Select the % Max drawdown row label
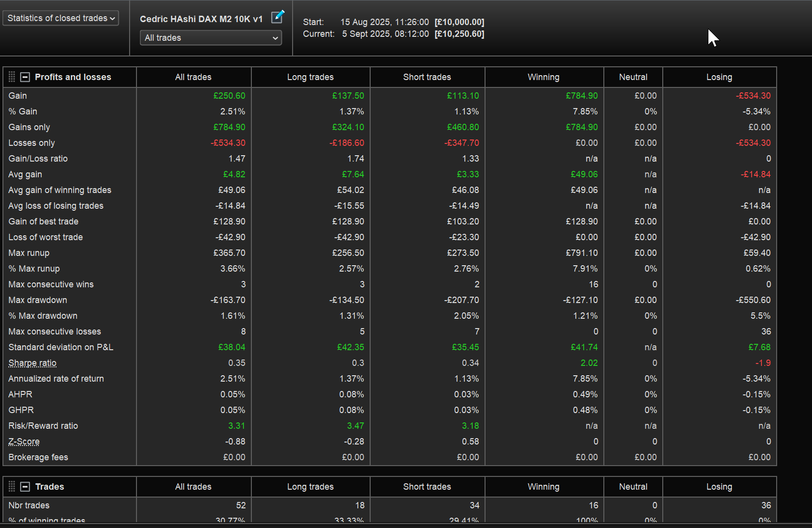812x528 pixels. click(x=43, y=316)
